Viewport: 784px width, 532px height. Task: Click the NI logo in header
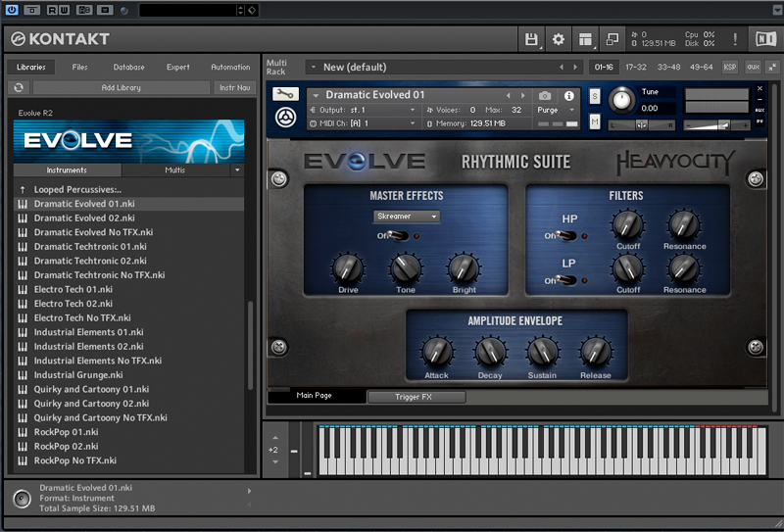[x=765, y=39]
